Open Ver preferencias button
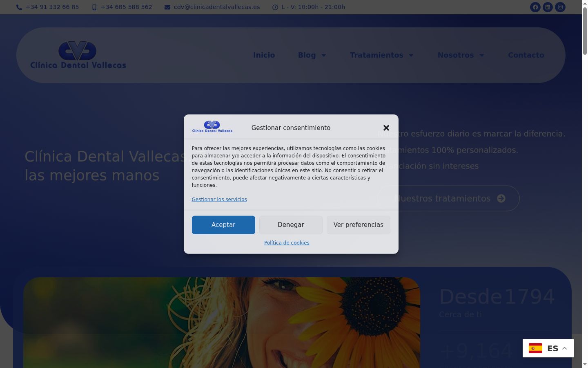 coord(359,225)
